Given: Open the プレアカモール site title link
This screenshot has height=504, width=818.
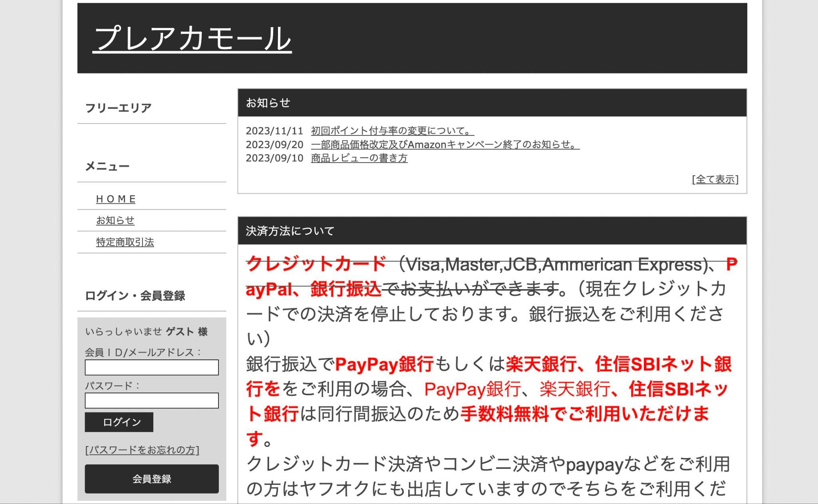Looking at the screenshot, I should [x=192, y=38].
